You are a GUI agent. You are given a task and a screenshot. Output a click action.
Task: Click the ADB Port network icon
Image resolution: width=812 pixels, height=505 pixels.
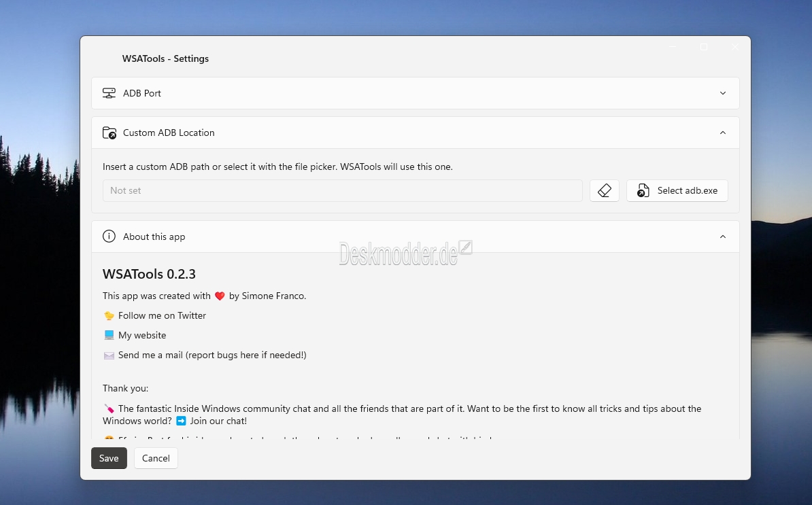click(109, 93)
